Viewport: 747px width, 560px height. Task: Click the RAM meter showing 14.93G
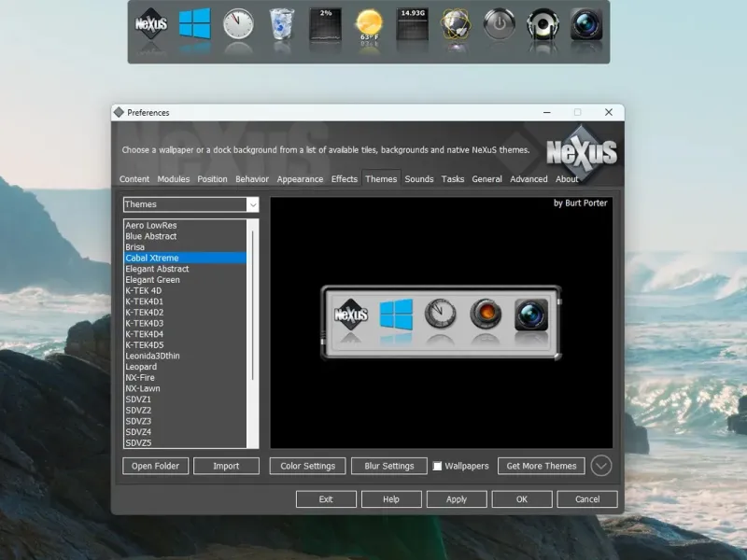(x=413, y=24)
